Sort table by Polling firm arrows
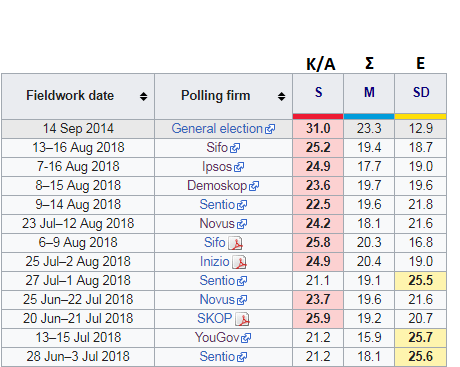Screen dimensions: 460x367 281,96
